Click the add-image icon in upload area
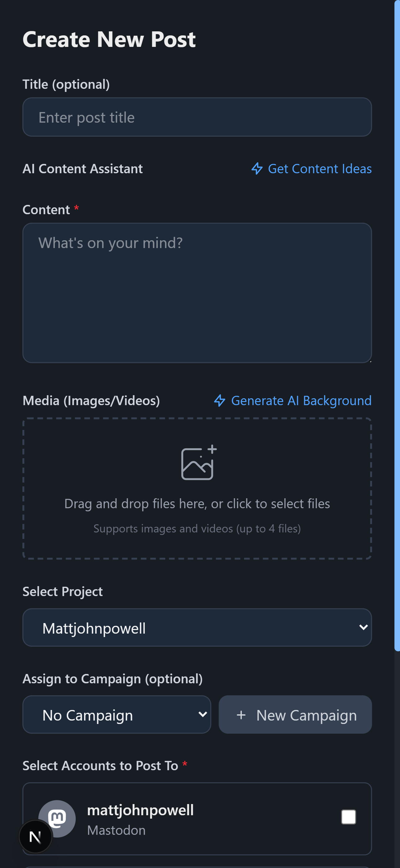This screenshot has width=400, height=868. (198, 462)
